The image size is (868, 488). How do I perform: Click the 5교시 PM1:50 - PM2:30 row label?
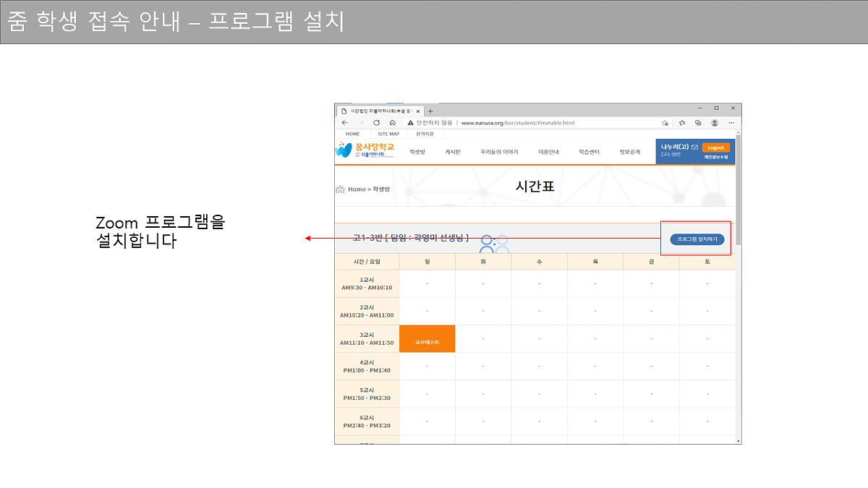point(367,394)
